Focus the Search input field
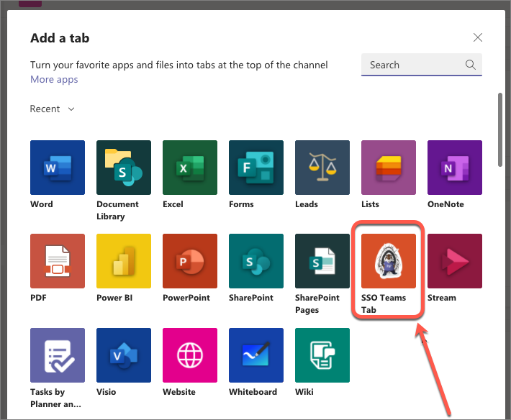The height and width of the screenshot is (420, 511). tap(421, 65)
